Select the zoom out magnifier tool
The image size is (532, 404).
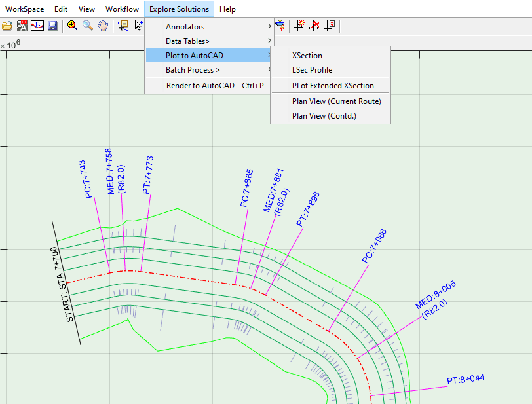[x=87, y=26]
